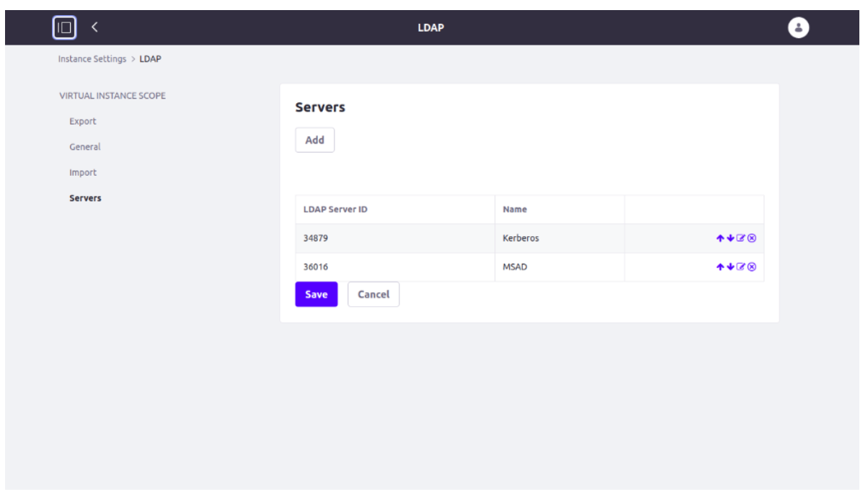
Task: Go to Instance Settings breadcrumb
Action: click(x=92, y=59)
